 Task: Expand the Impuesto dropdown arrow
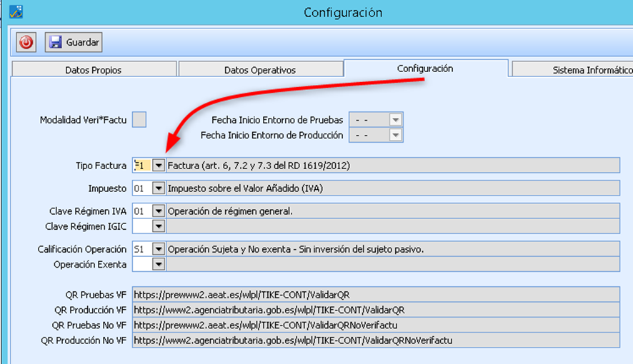159,188
